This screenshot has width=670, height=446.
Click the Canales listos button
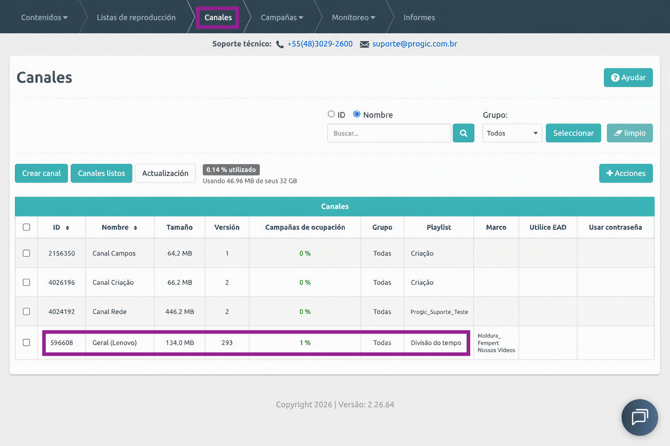point(101,173)
